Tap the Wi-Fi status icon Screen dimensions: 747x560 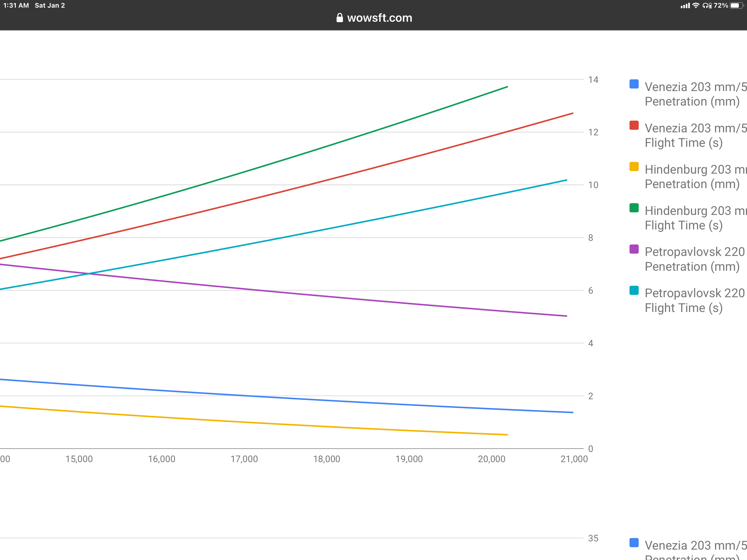[x=696, y=5]
